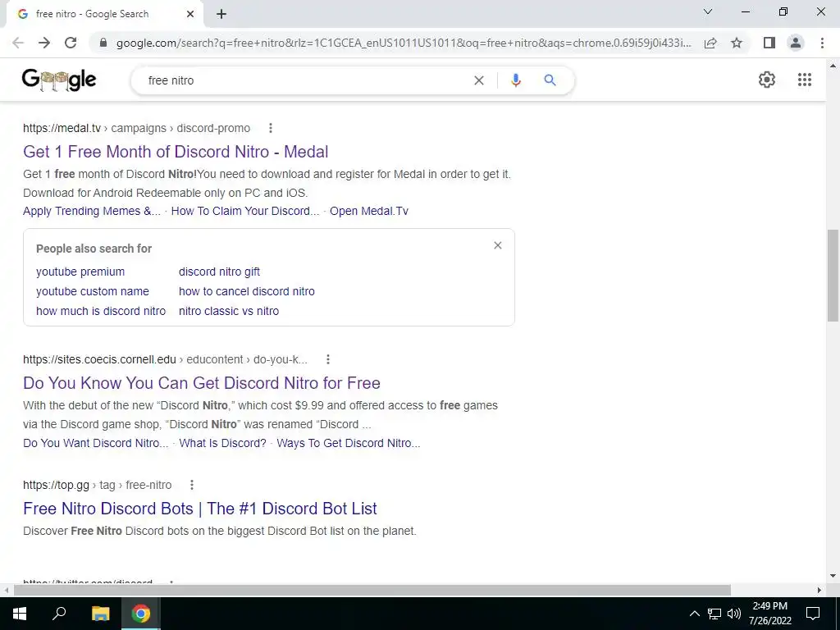Open the Chrome profile avatar

[x=796, y=43]
